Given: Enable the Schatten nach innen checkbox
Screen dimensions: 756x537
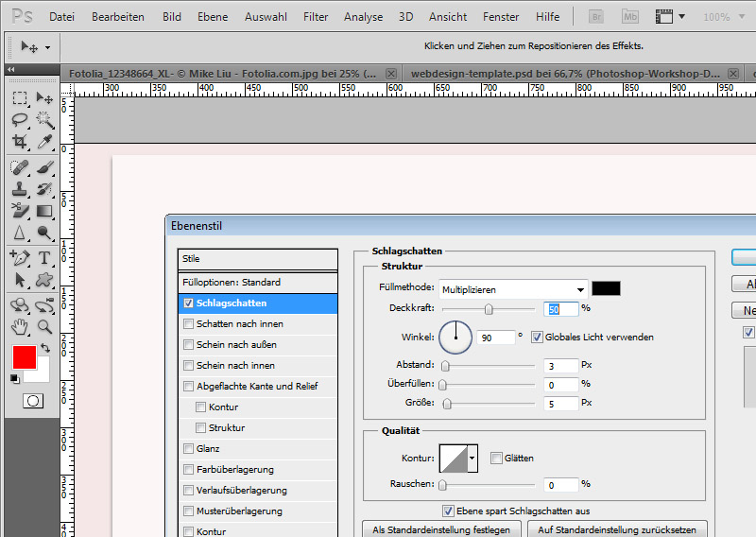Looking at the screenshot, I should coord(189,323).
